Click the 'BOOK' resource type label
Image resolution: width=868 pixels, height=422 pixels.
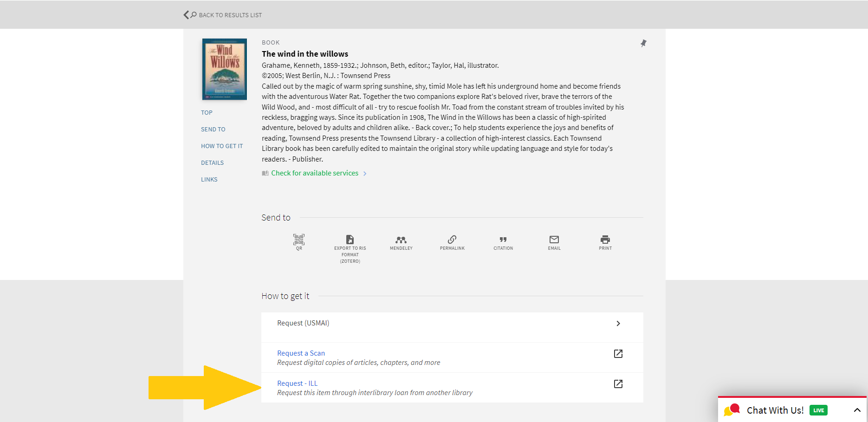(x=271, y=42)
